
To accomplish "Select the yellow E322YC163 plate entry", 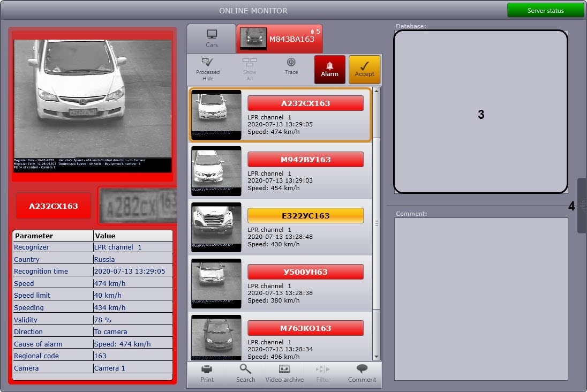I will click(x=305, y=216).
